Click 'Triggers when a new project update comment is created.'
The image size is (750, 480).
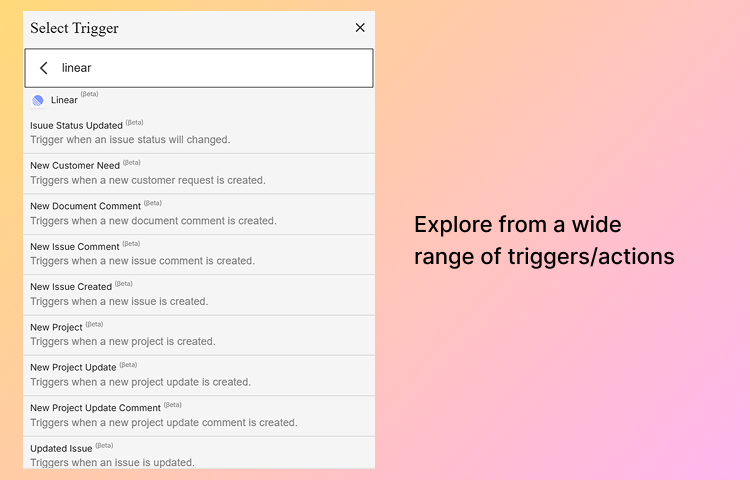(164, 423)
